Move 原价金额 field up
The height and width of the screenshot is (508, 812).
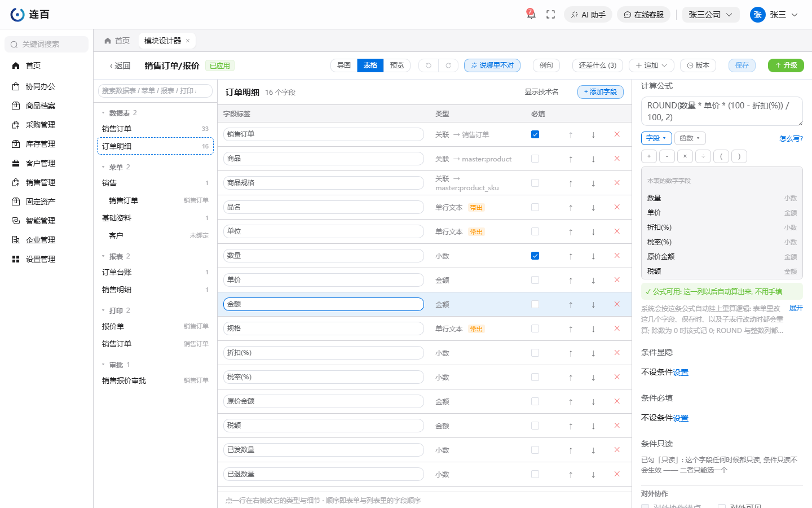coord(571,401)
